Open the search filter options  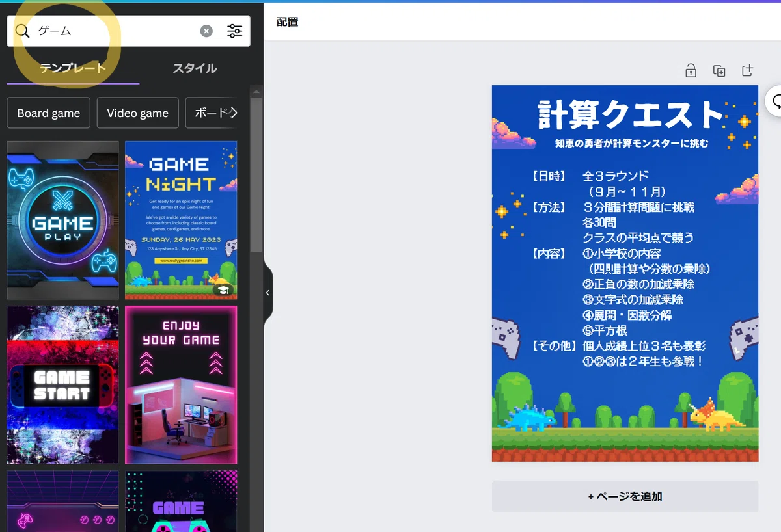point(234,31)
